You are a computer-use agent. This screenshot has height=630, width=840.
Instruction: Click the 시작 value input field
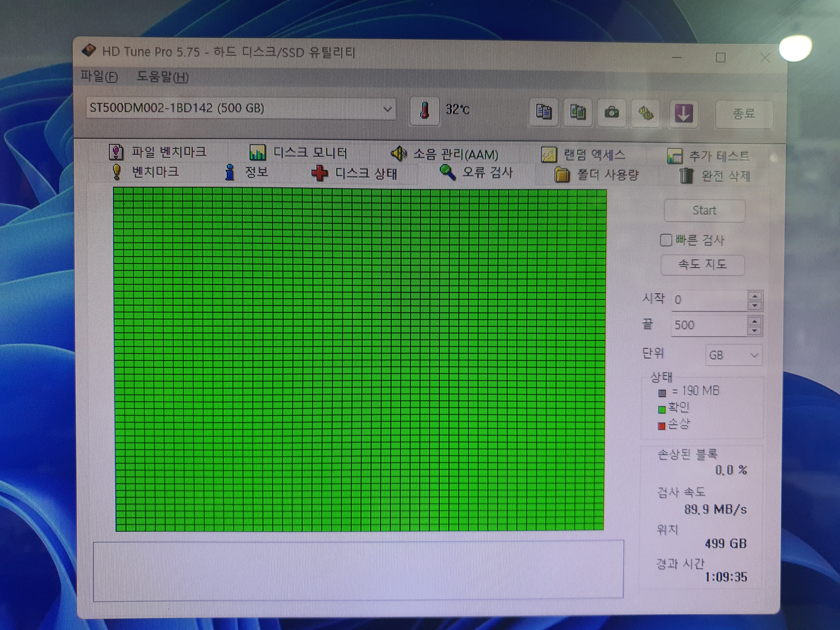tap(709, 300)
